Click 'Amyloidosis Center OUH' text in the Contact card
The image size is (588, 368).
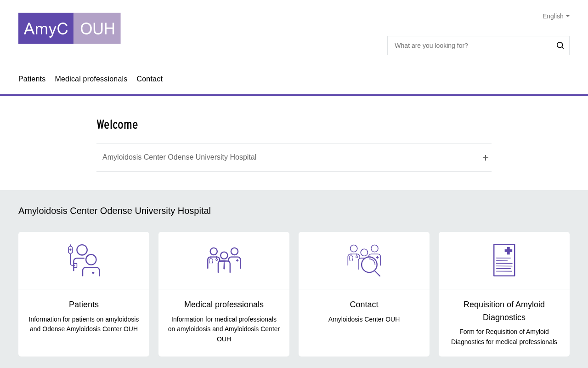[364, 319]
